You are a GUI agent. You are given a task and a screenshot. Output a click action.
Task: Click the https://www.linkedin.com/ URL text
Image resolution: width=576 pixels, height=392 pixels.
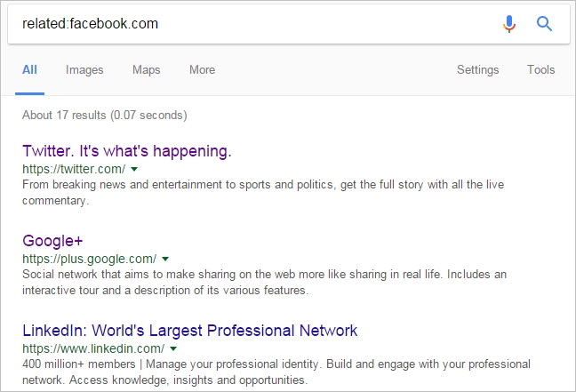(93, 348)
